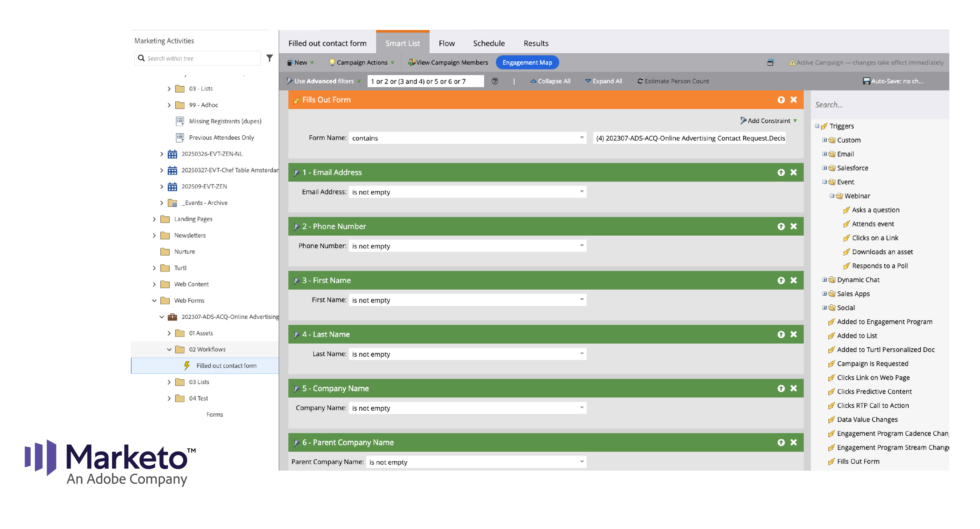Screen dimensions: 980x529
Task: Collapse the 02 Workflows folder
Action: [169, 350]
